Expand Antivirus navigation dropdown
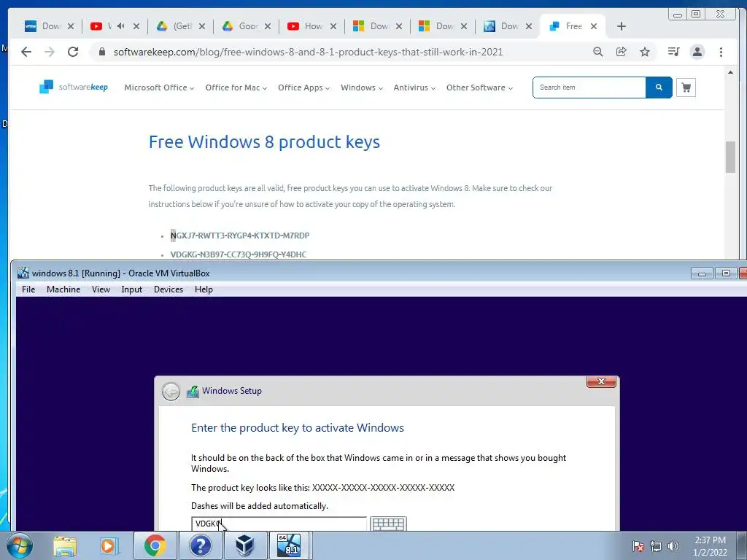The height and width of the screenshot is (560, 747). tap(414, 87)
